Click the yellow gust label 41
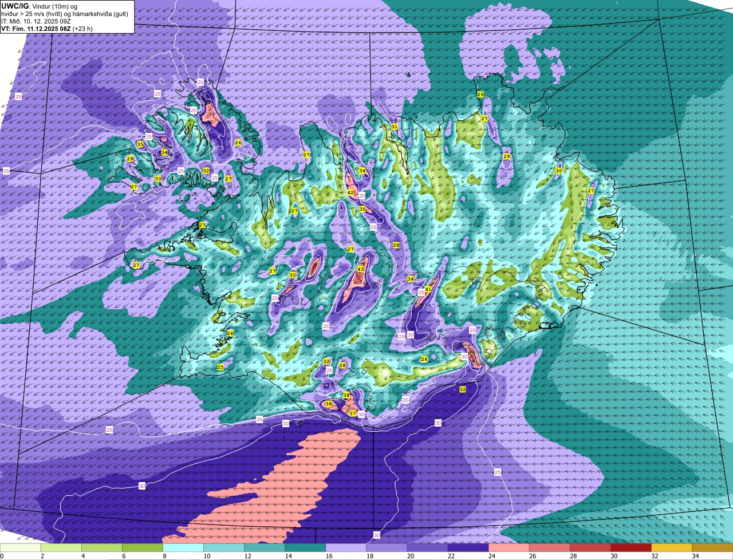The height and width of the screenshot is (560, 733). tap(428, 289)
